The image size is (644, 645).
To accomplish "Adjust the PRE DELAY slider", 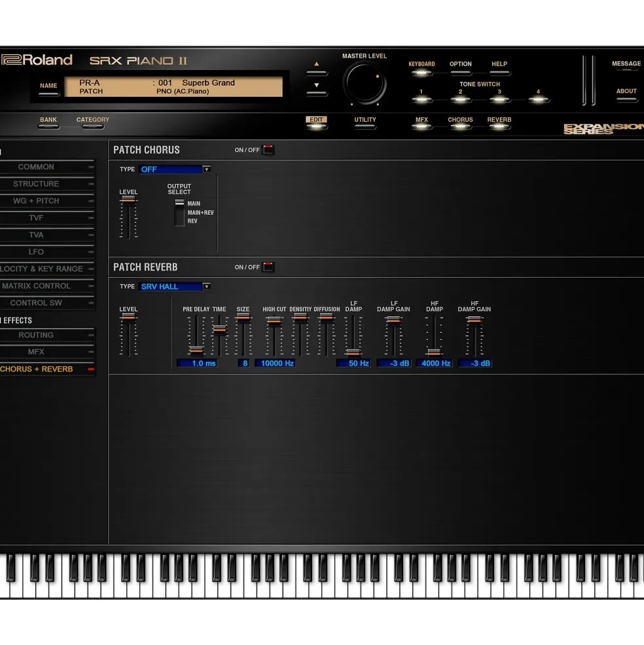I will coord(196,351).
